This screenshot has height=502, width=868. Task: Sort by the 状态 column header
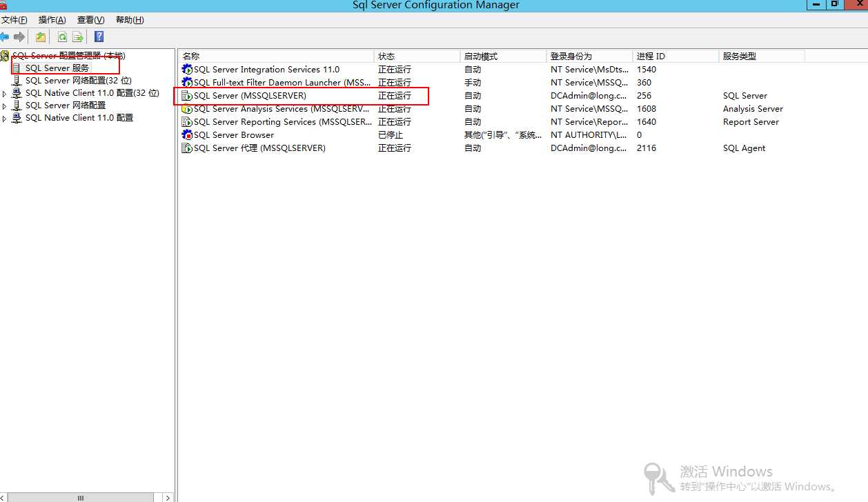(x=417, y=57)
